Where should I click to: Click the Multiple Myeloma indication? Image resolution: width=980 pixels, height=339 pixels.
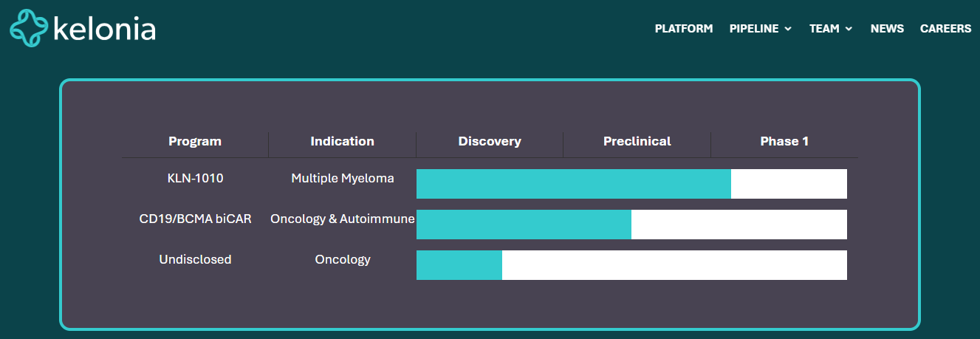(343, 178)
